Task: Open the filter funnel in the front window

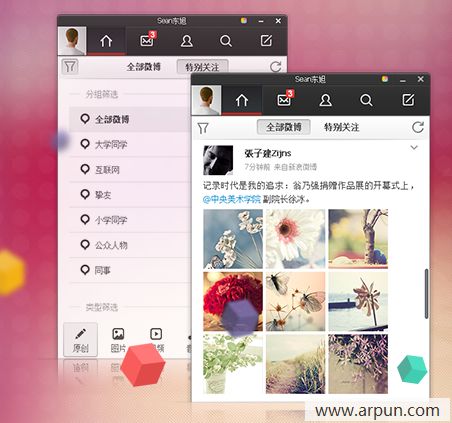Action: pyautogui.click(x=203, y=128)
